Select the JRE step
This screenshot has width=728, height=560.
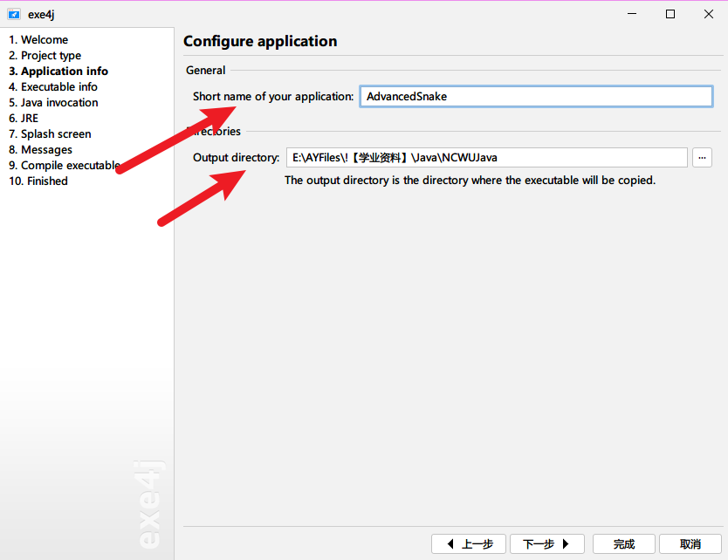[x=24, y=119]
